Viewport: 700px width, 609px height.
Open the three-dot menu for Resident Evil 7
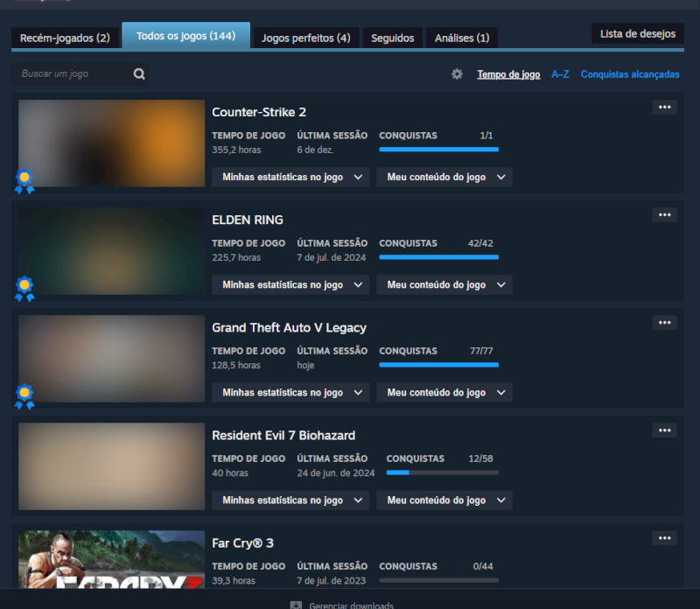coord(664,430)
